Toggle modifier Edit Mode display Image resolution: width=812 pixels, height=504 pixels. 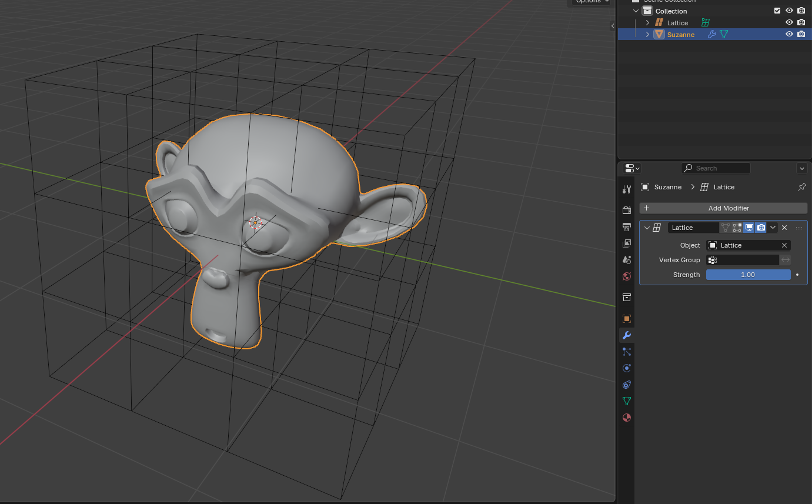click(x=737, y=228)
